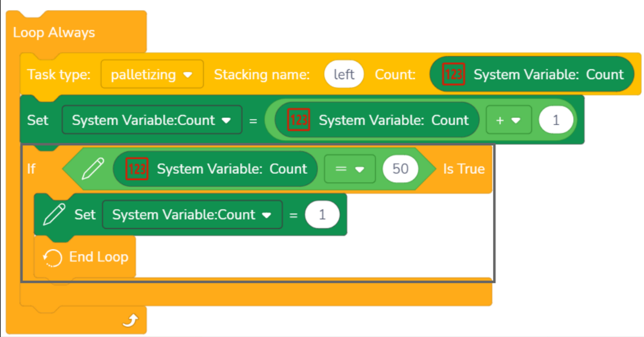The image size is (644, 337).
Task: Open the System Variable:Count dropdown in the top Set block
Action: coord(151,120)
